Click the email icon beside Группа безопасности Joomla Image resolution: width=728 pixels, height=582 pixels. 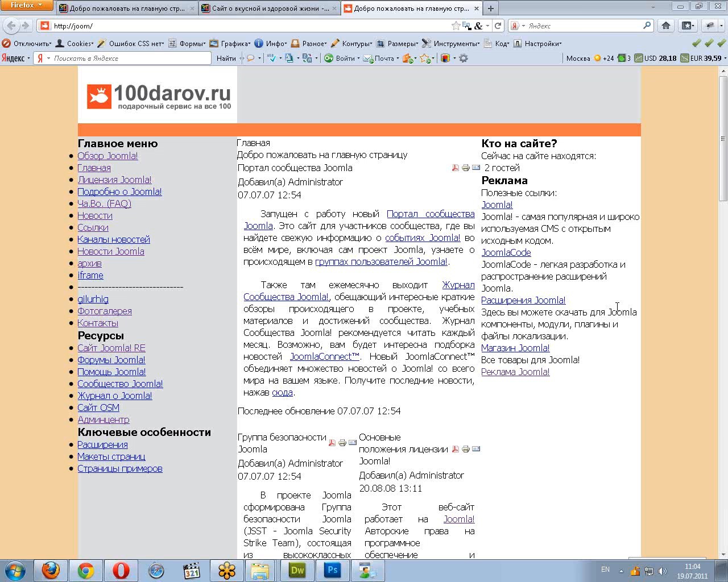[353, 443]
